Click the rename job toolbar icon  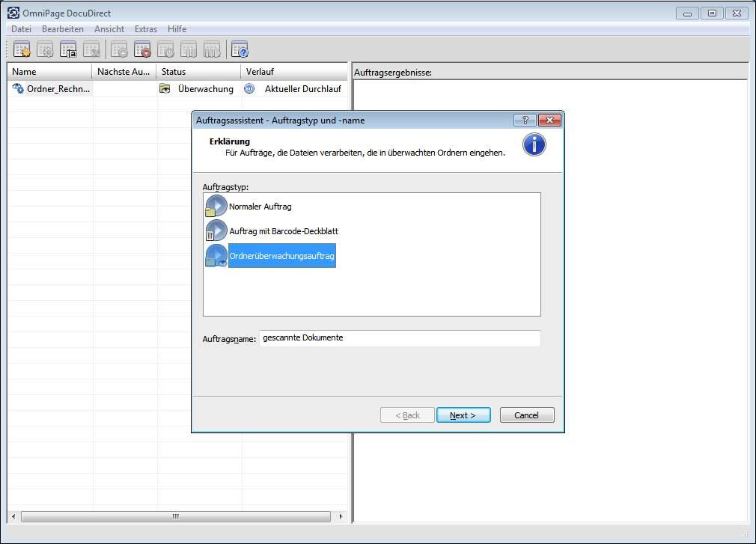(x=68, y=49)
